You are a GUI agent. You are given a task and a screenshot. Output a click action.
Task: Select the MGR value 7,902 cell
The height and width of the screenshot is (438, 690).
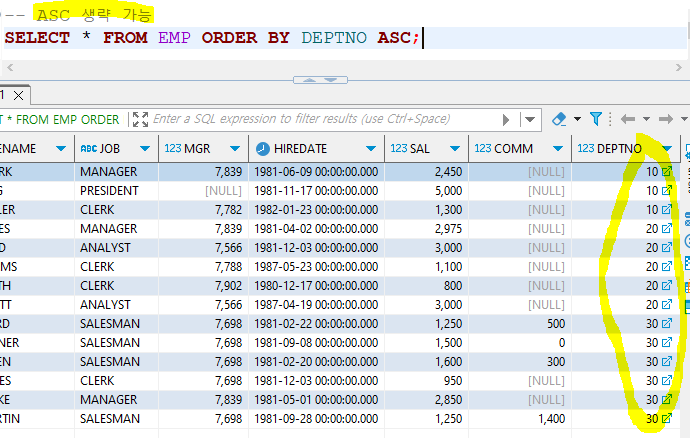tap(203, 286)
